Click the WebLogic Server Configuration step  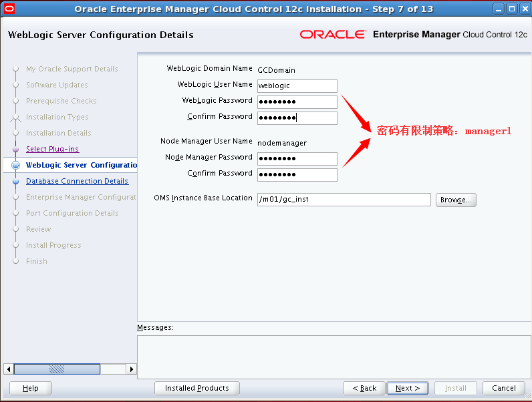[82, 165]
